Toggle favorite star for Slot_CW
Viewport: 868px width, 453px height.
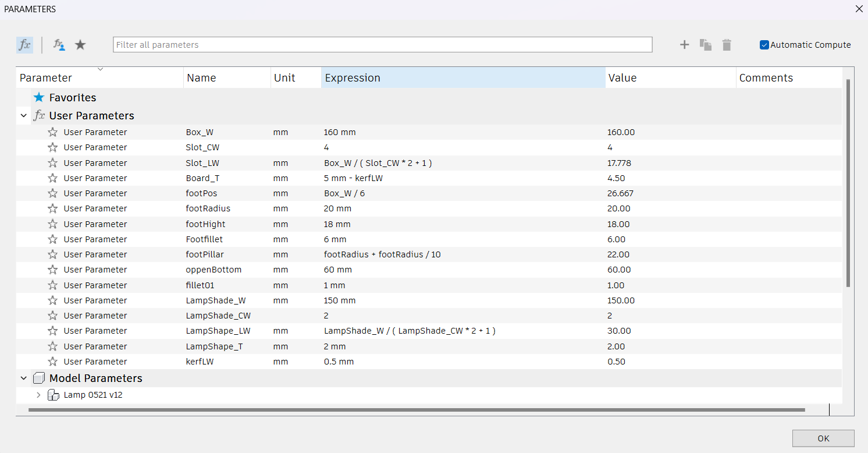point(53,147)
